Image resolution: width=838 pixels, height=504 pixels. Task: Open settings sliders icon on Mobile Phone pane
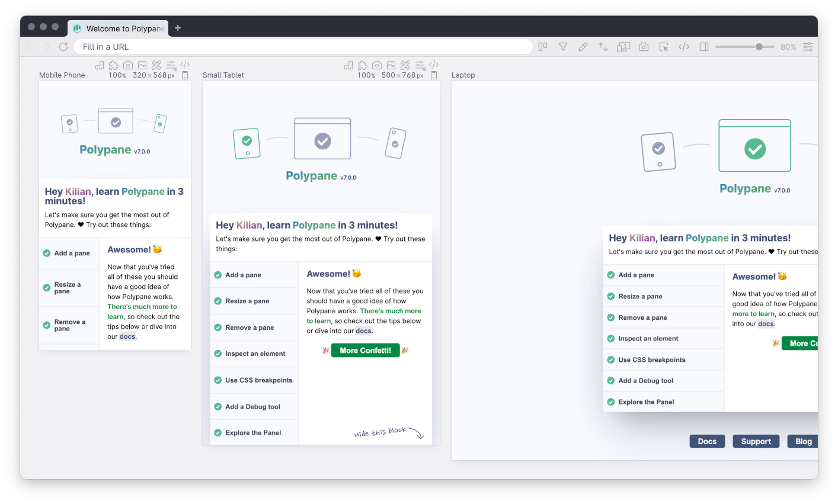[x=171, y=65]
